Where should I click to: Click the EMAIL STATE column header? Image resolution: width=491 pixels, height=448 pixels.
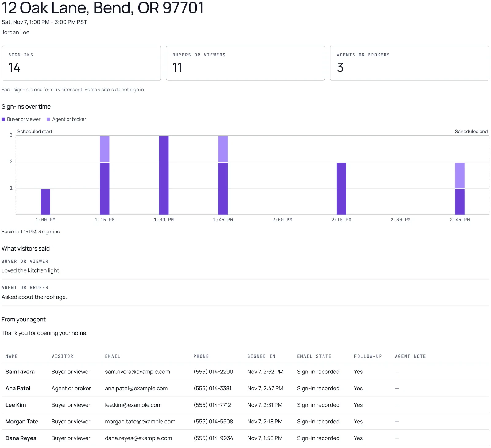[x=314, y=356]
